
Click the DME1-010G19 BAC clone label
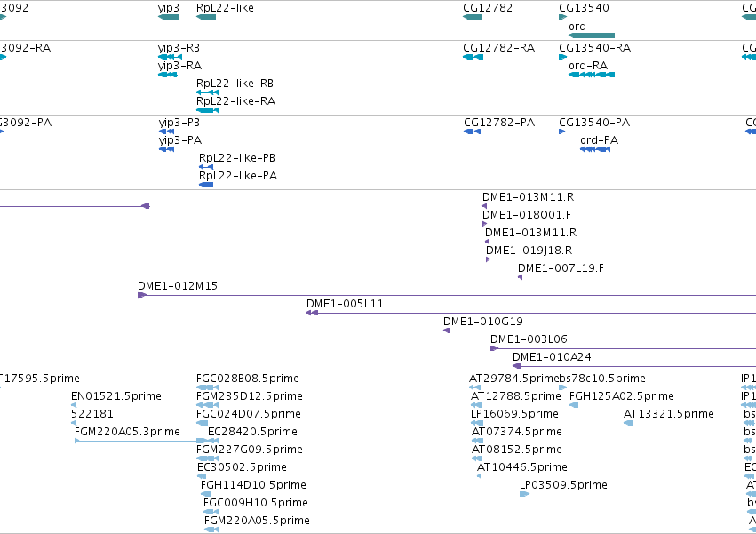pos(483,322)
